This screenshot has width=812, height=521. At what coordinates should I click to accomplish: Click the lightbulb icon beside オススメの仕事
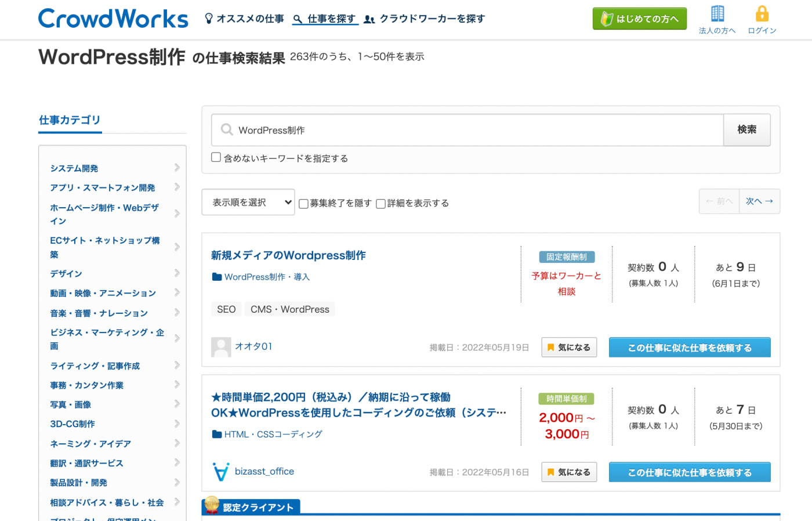coord(209,19)
